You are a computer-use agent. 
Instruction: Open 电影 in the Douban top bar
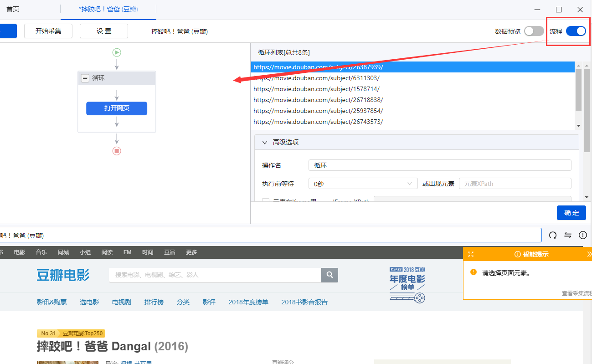[20, 252]
